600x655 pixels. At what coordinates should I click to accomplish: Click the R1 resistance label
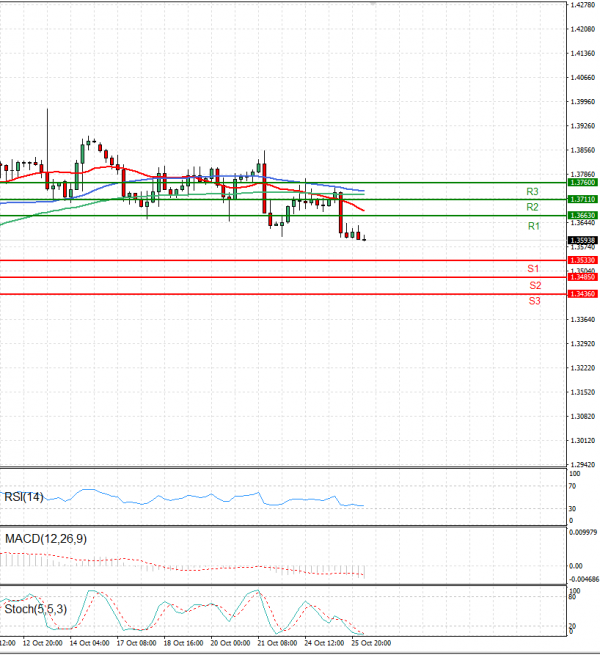pyautogui.click(x=533, y=227)
